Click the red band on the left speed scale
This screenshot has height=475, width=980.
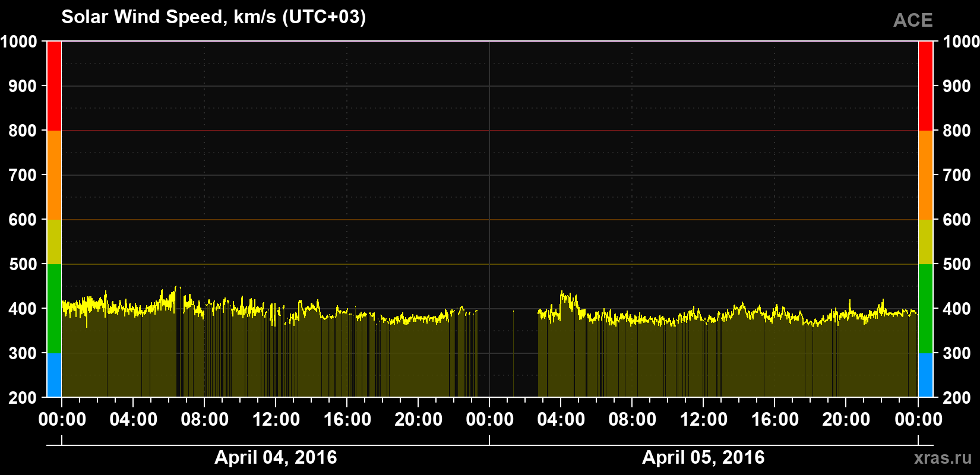click(54, 86)
